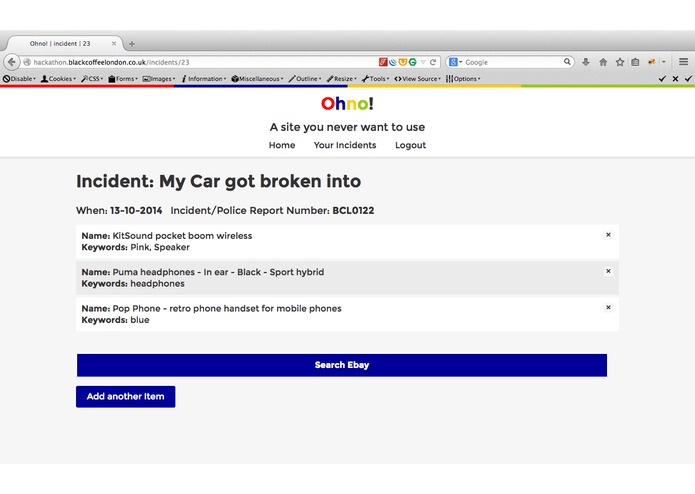695x494 pixels.
Task: Click the Search Ebay button
Action: (342, 365)
